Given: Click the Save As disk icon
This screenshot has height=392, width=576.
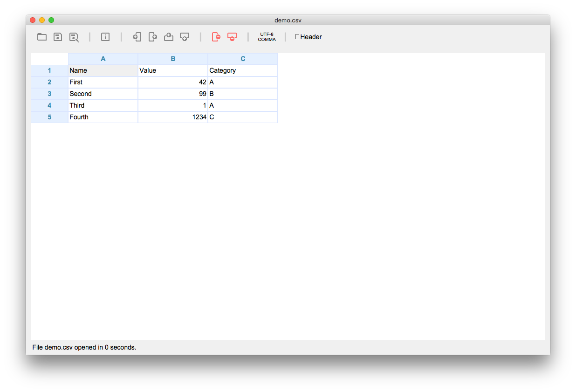Looking at the screenshot, I should (x=74, y=37).
